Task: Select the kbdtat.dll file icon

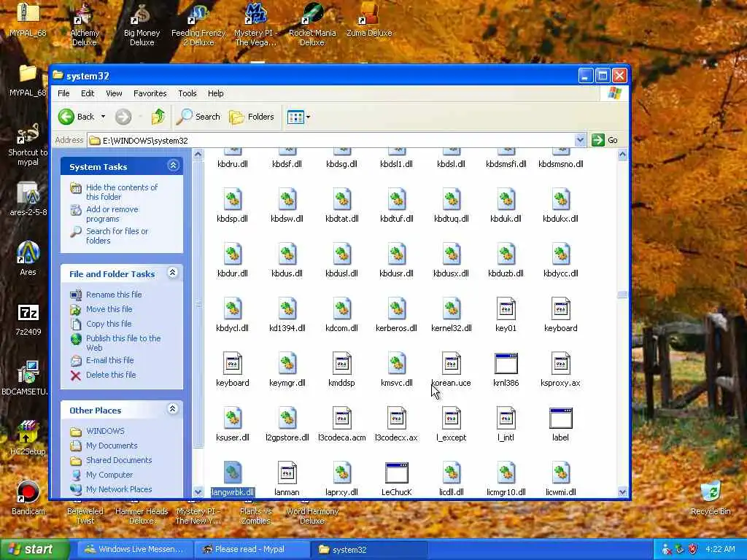Action: click(x=341, y=200)
